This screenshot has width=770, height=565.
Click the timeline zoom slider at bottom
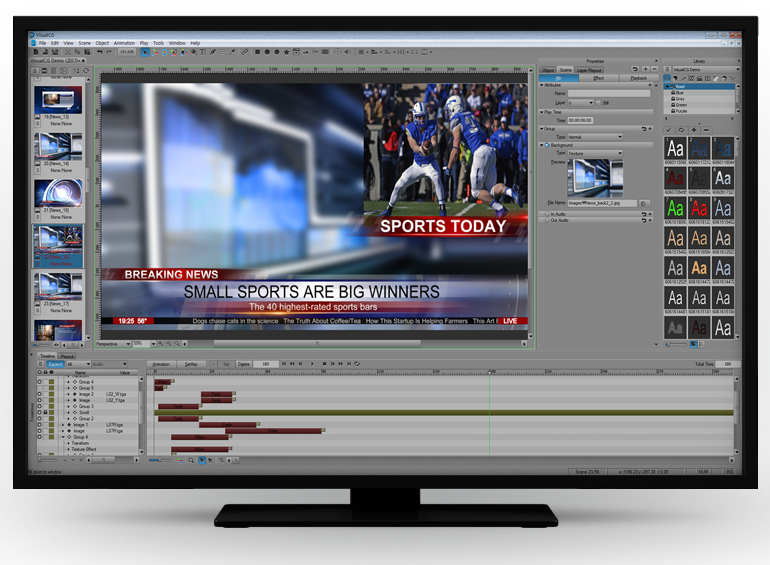[x=161, y=460]
